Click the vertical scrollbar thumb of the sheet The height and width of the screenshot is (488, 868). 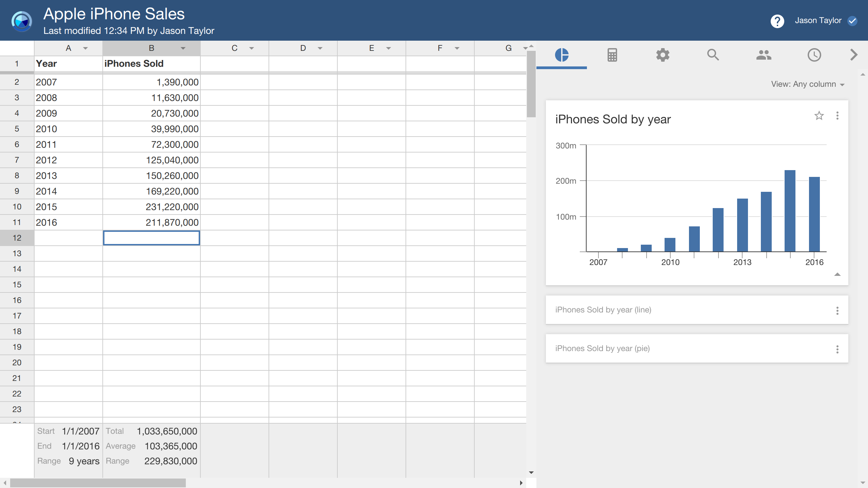(531, 84)
